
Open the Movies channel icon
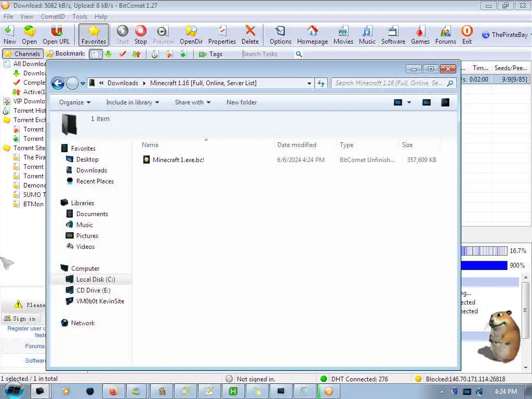[343, 35]
